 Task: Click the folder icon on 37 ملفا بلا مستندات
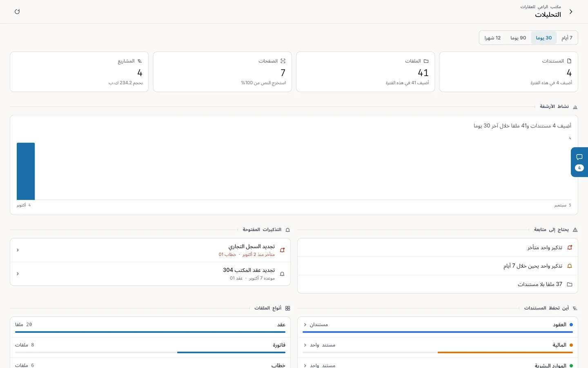point(570,284)
